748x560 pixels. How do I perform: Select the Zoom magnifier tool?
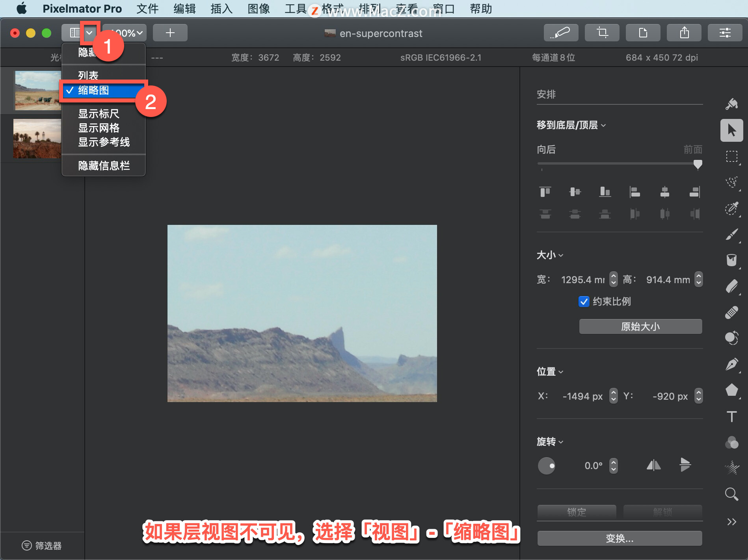(732, 494)
